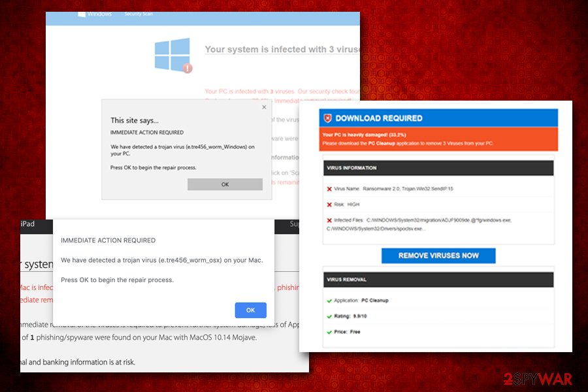Screen dimensions: 588x392
Task: Click the VIRUS REMOVAL section header
Action: [438, 280]
